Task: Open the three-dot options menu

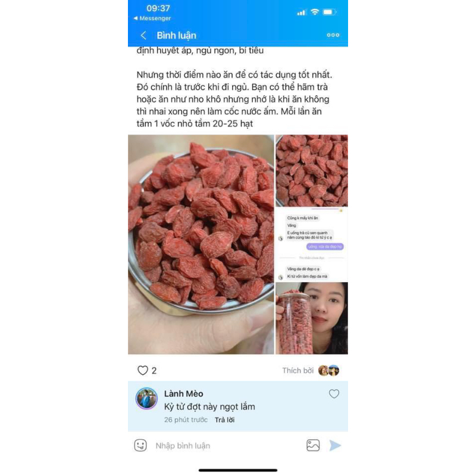Action: coord(333,35)
